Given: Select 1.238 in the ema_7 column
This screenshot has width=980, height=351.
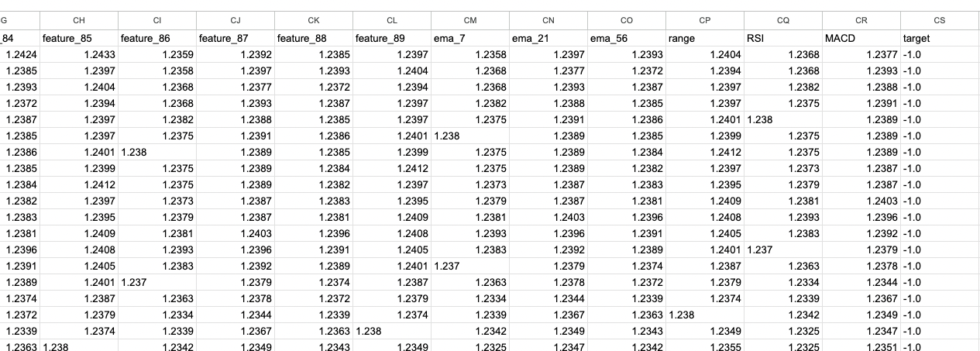Looking at the screenshot, I should [x=470, y=136].
